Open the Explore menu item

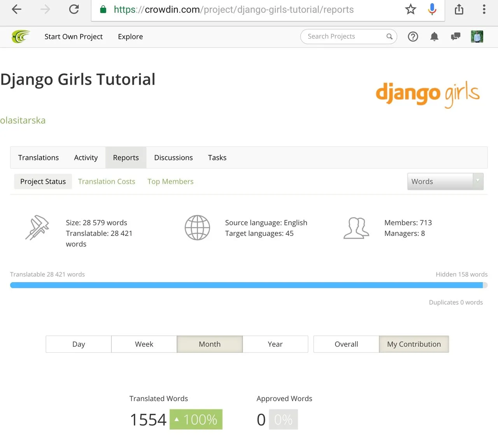[130, 37]
